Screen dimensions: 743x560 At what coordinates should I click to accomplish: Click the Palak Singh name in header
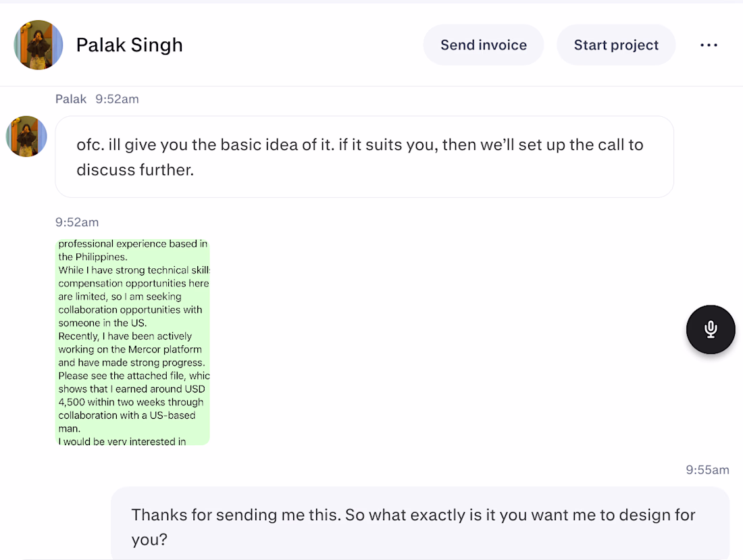pyautogui.click(x=129, y=45)
